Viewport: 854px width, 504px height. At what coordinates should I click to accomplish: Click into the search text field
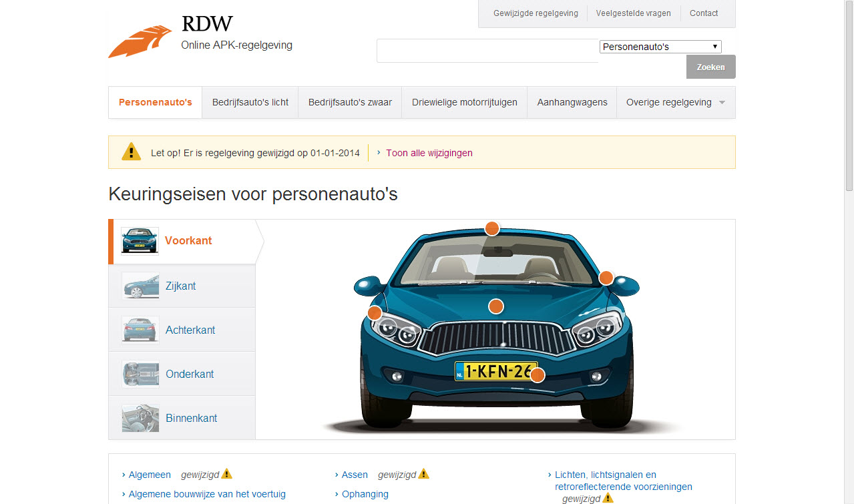pos(487,51)
